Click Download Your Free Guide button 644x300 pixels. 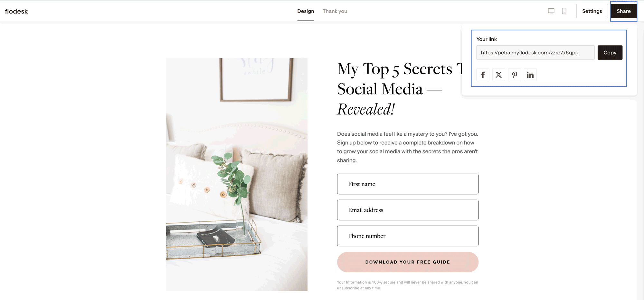(x=408, y=262)
